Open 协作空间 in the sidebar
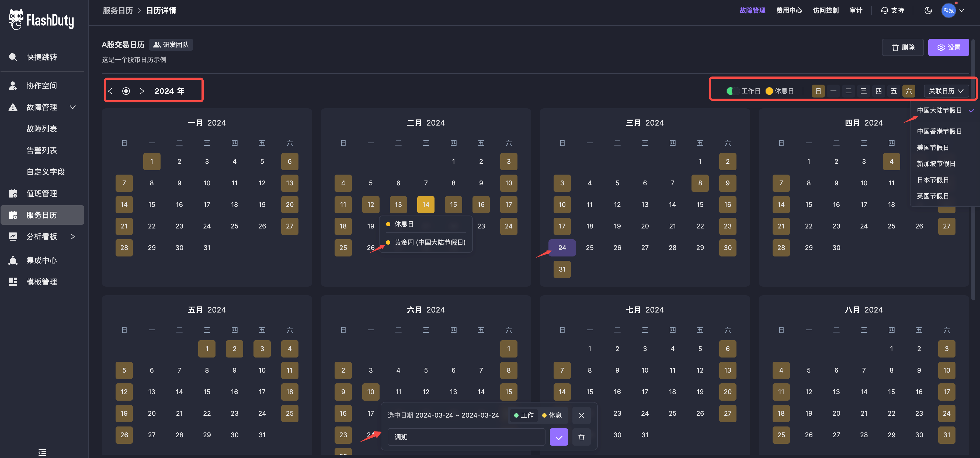Screen dimensions: 980x458 click(42, 86)
